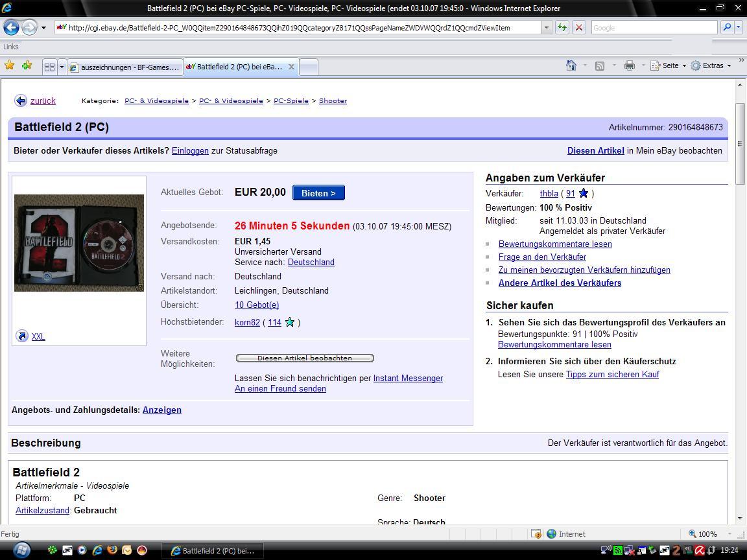Stop loading with the red X icon
Image resolution: width=747 pixels, height=560 pixels.
coord(579,28)
